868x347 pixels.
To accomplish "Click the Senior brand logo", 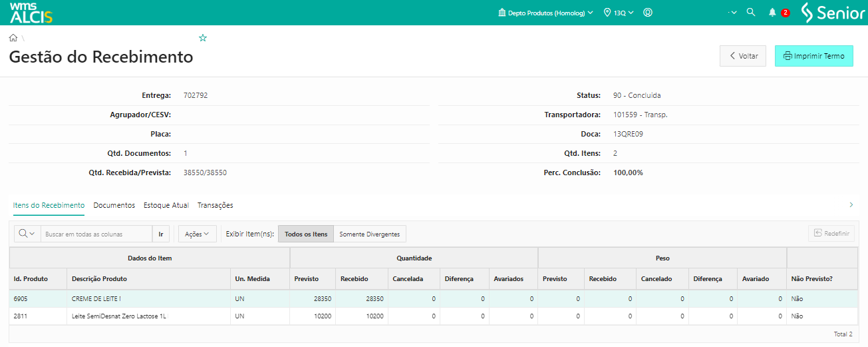I will point(832,13).
